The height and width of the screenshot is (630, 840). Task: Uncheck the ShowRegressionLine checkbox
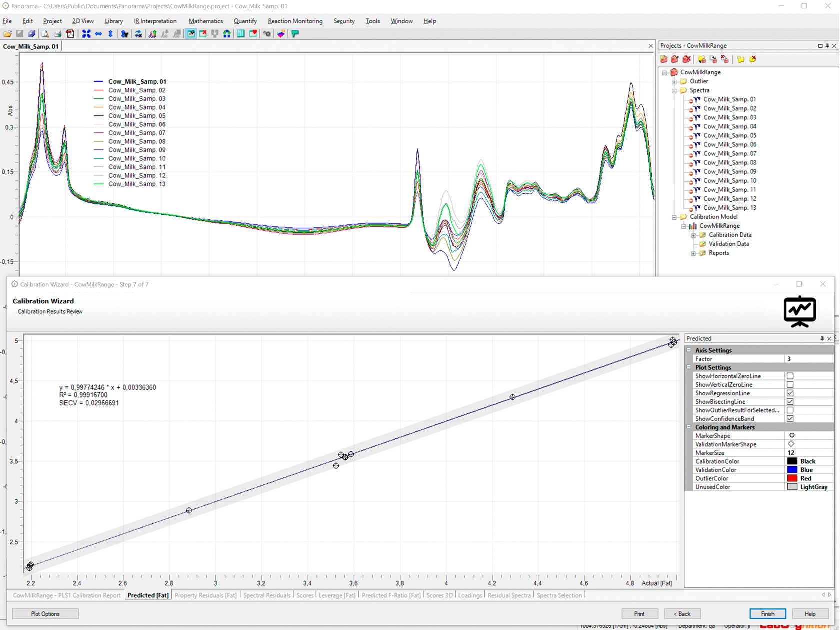(790, 393)
